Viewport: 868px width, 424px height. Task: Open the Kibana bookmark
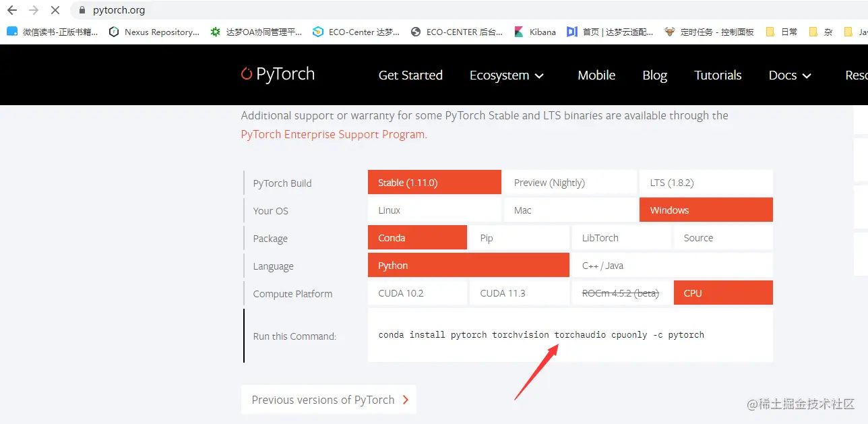click(535, 32)
